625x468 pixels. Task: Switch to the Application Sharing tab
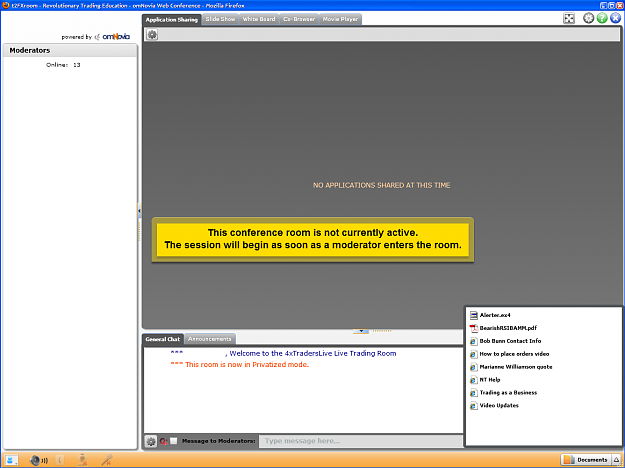coord(171,20)
